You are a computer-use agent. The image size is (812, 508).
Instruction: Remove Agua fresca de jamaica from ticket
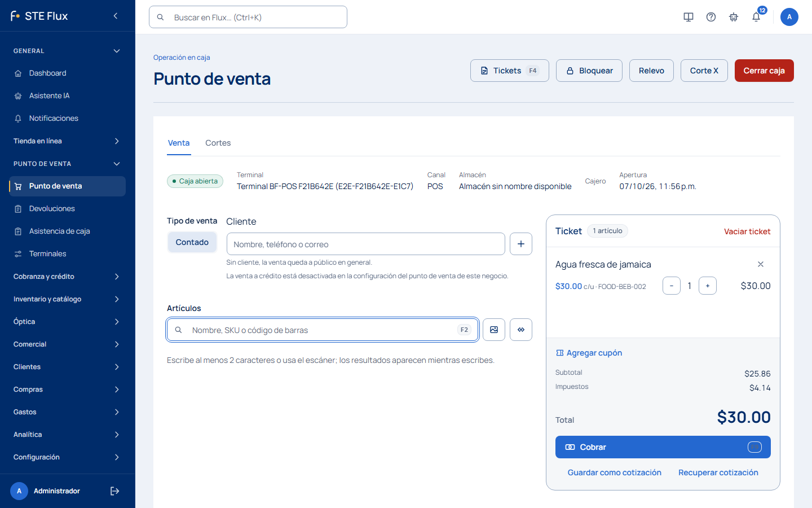click(761, 264)
